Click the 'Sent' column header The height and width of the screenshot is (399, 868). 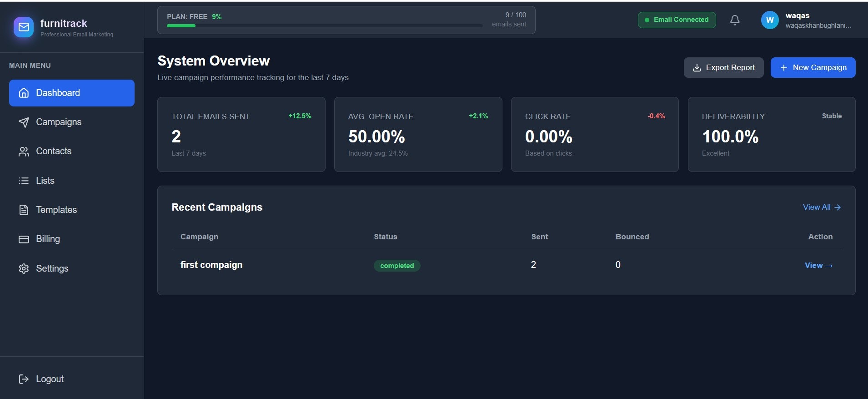[540, 237]
